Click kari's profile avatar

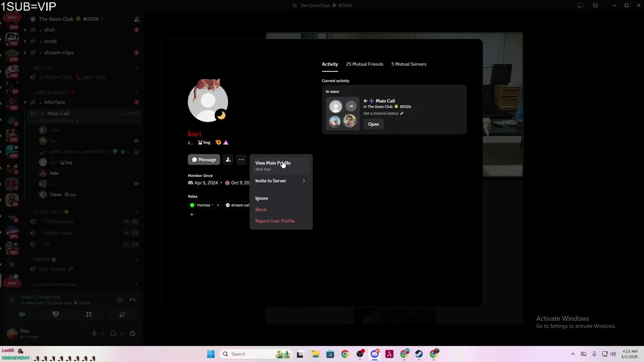[208, 102]
